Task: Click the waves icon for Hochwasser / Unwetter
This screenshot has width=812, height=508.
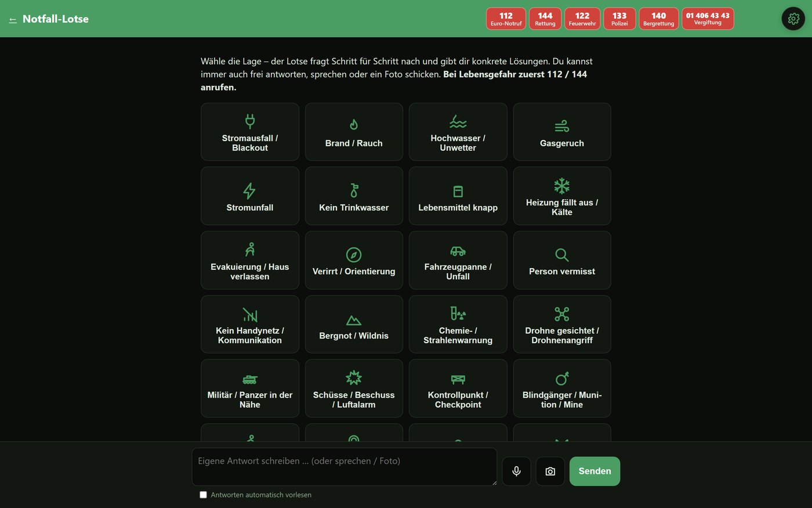Action: (458, 121)
